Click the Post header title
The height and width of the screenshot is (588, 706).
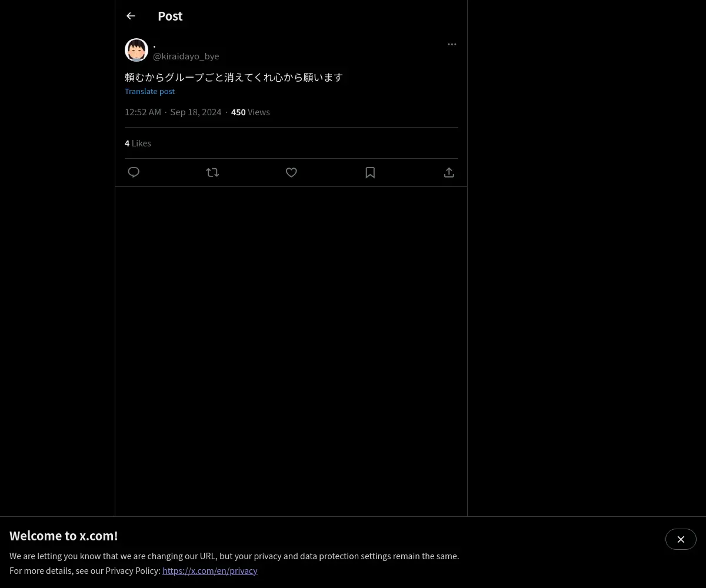170,16
